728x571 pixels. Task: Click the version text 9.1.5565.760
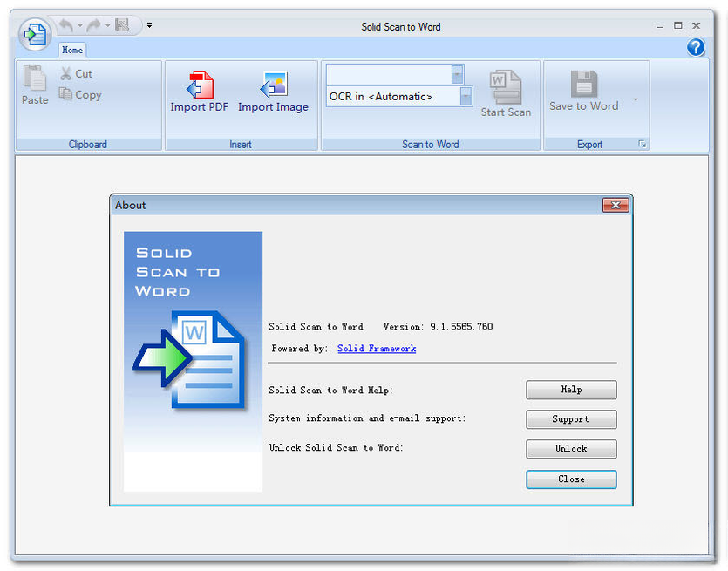pos(461,327)
